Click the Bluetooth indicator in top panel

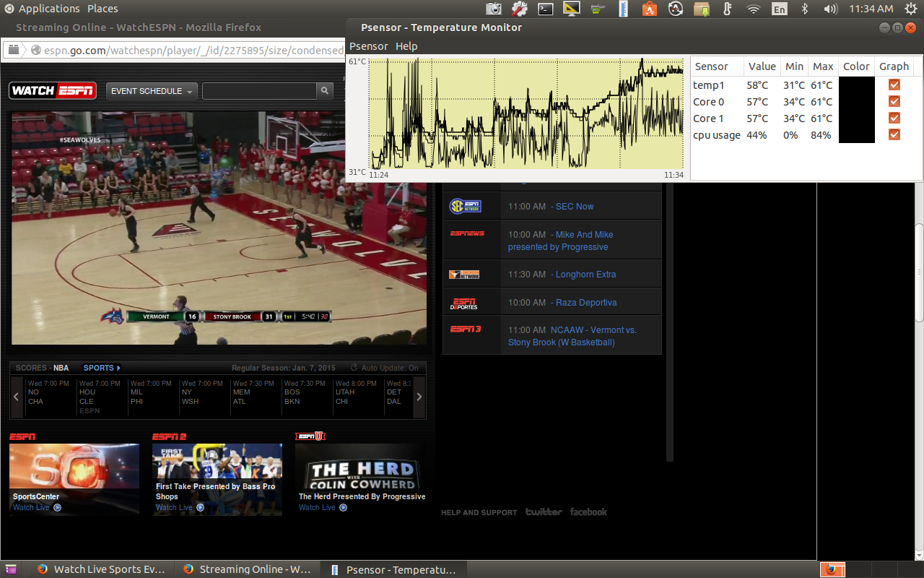[805, 9]
